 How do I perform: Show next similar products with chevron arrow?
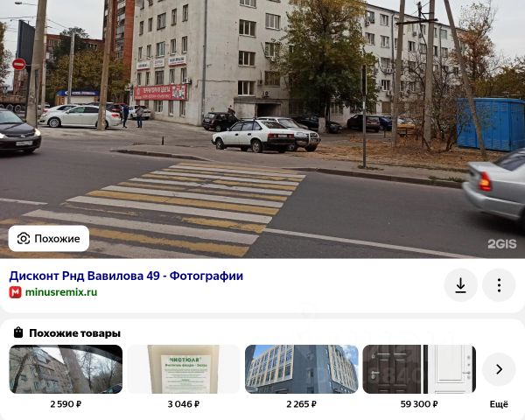499,369
